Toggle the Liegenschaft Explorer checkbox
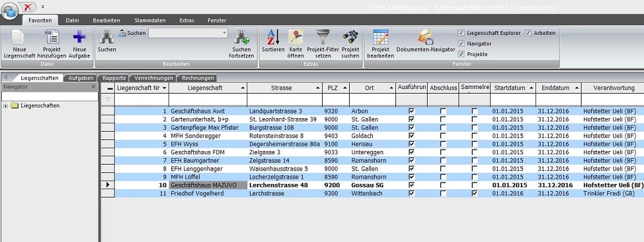Viewport: 644px width, 242px height. 461,33
